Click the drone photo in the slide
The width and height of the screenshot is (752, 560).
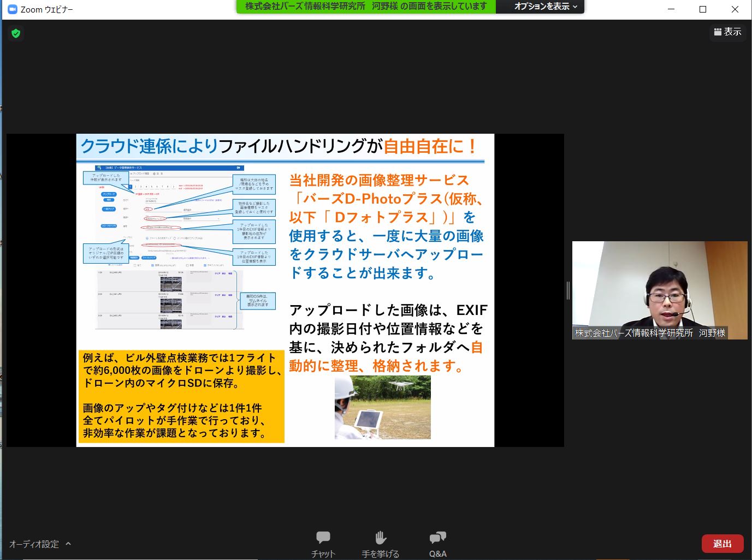pyautogui.click(x=382, y=407)
